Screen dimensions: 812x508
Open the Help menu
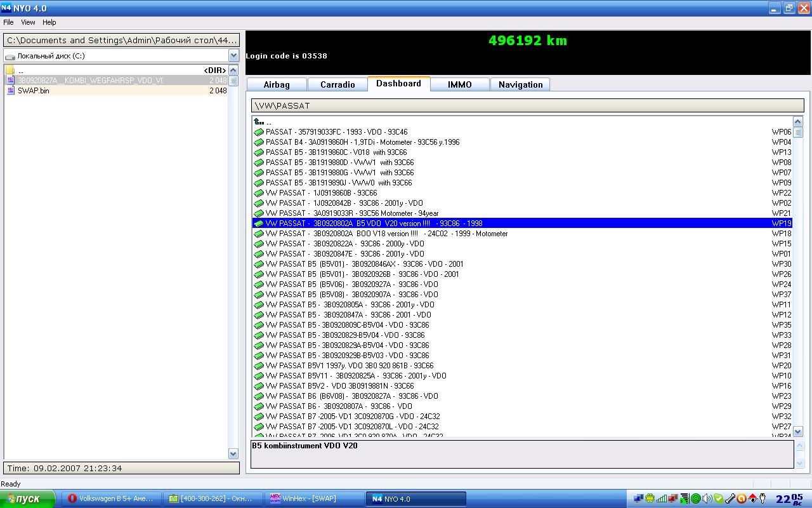(x=49, y=22)
